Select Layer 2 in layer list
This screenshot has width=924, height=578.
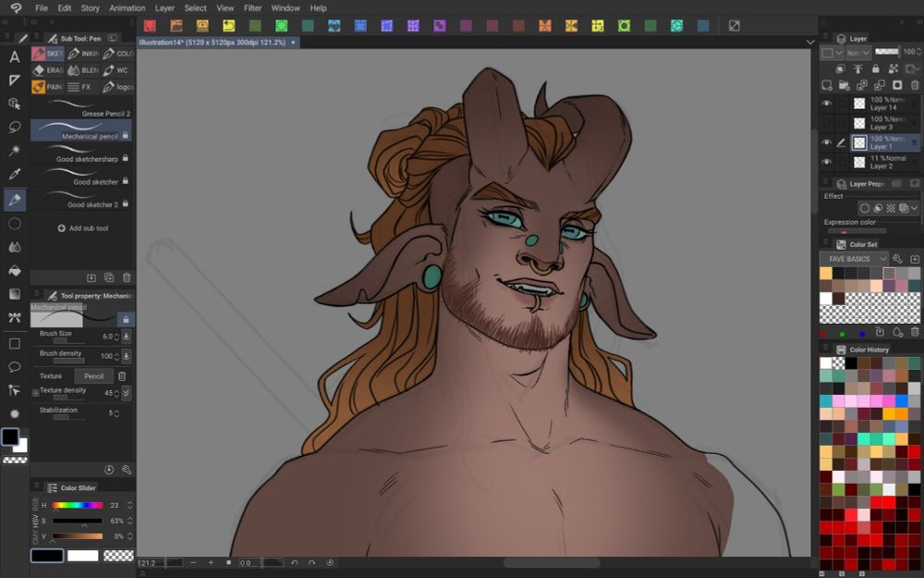pos(884,162)
